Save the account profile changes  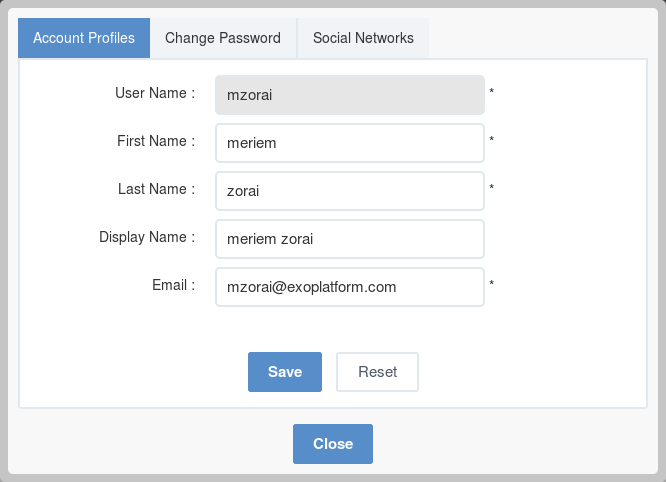tap(285, 372)
